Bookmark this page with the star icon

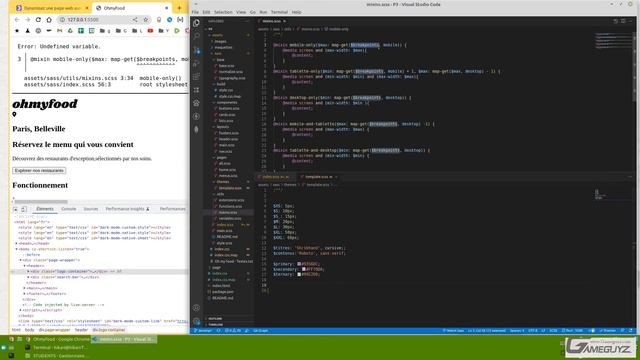pos(145,20)
